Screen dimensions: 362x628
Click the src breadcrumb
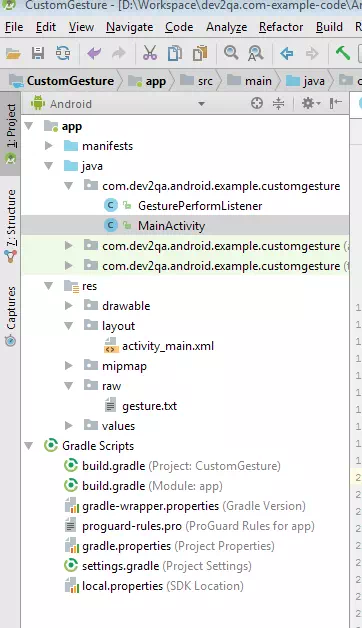[x=197, y=81]
